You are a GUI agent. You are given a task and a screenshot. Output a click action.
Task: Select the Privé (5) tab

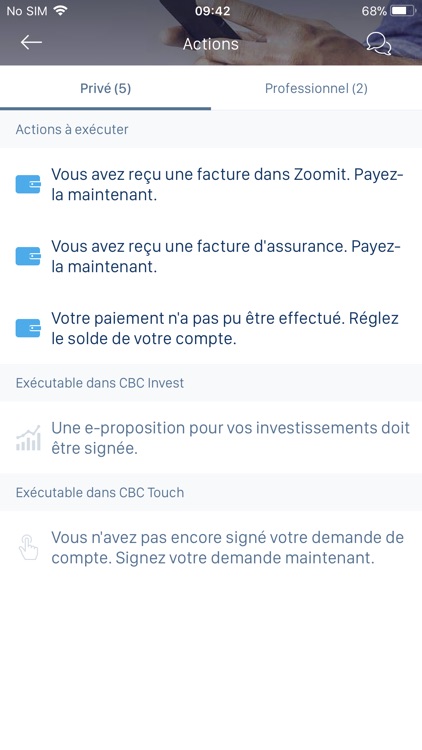pyautogui.click(x=105, y=88)
